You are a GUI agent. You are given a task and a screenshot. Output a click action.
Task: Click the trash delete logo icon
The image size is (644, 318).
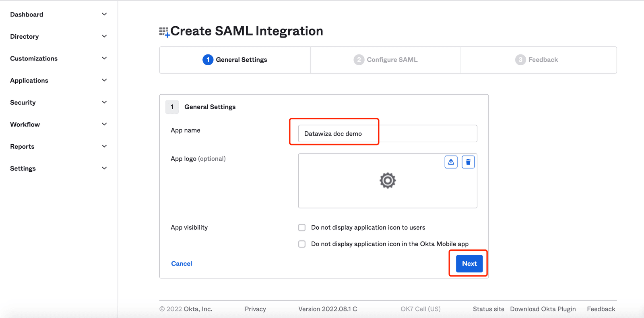468,162
